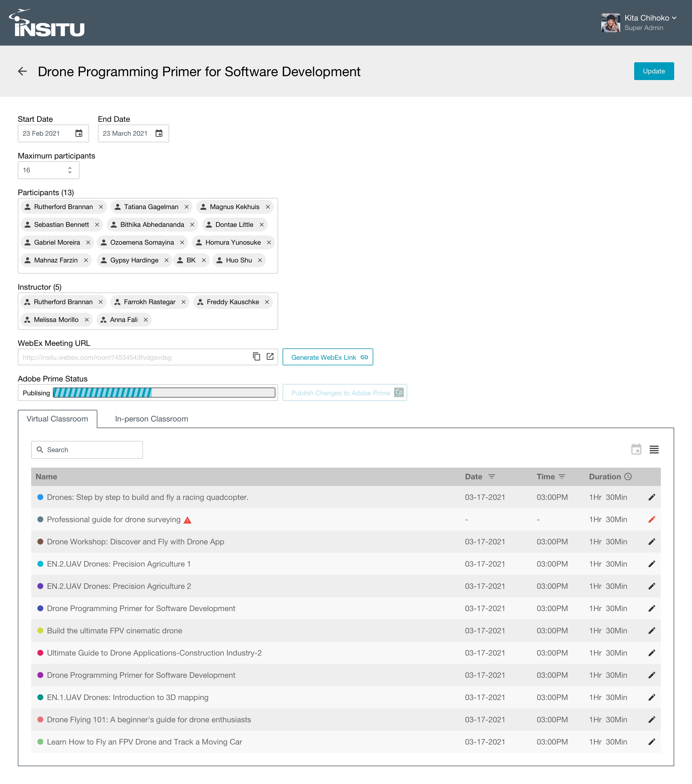The image size is (692, 784).
Task: Switch to calendar view of classes
Action: pos(636,449)
